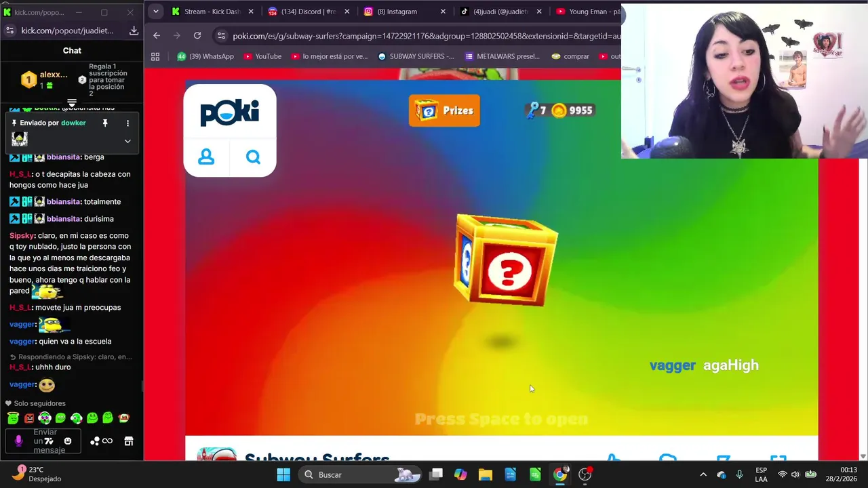Open the YouTube bookmark

(262, 56)
